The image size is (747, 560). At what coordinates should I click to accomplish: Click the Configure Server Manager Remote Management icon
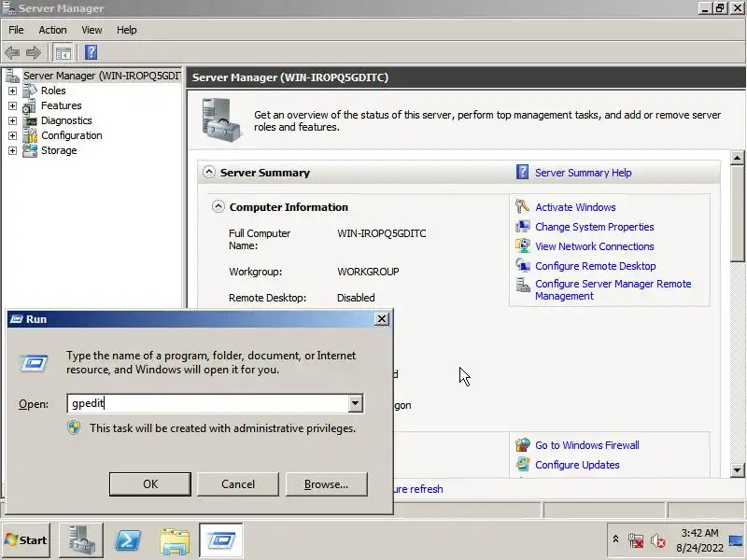coord(523,285)
